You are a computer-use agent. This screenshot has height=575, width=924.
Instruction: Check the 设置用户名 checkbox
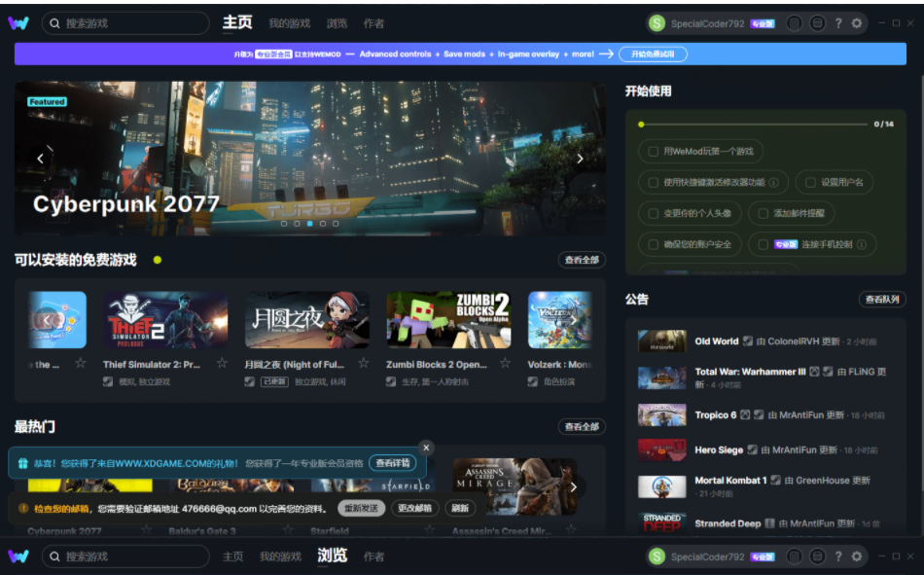pyautogui.click(x=810, y=182)
